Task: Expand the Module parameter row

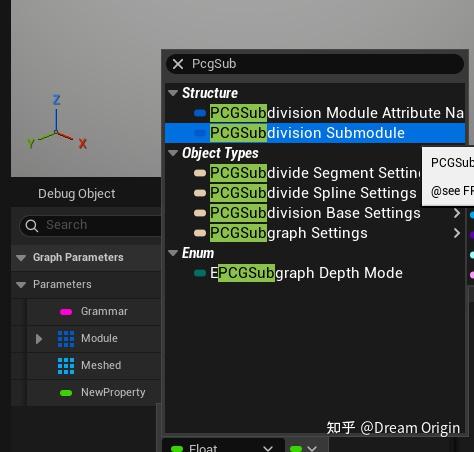Action: pyautogui.click(x=39, y=339)
